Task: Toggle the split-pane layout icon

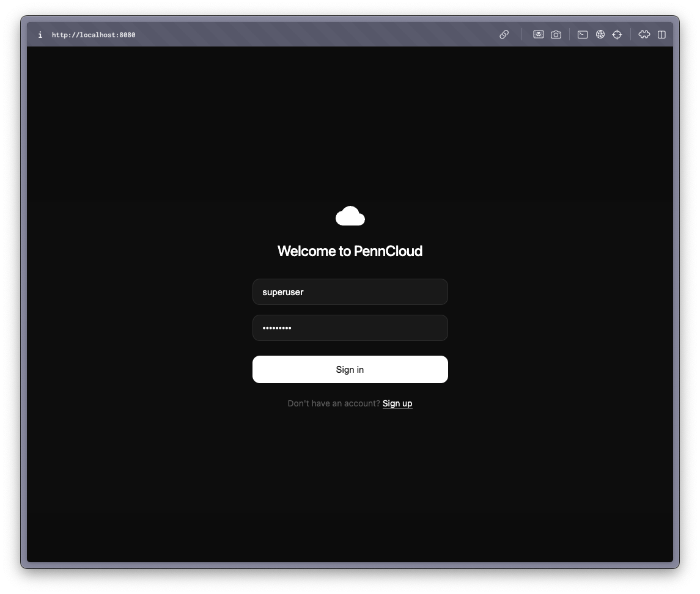Action: [x=661, y=34]
